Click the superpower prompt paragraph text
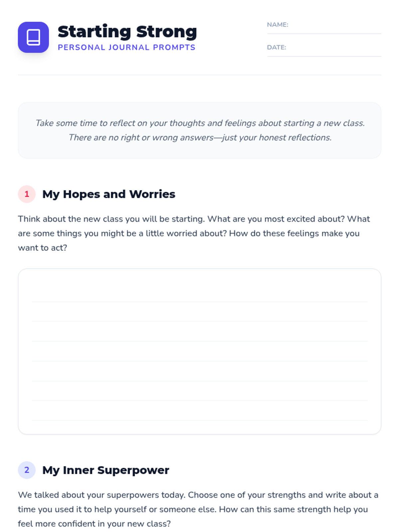The width and height of the screenshot is (399, 532). [x=198, y=509]
